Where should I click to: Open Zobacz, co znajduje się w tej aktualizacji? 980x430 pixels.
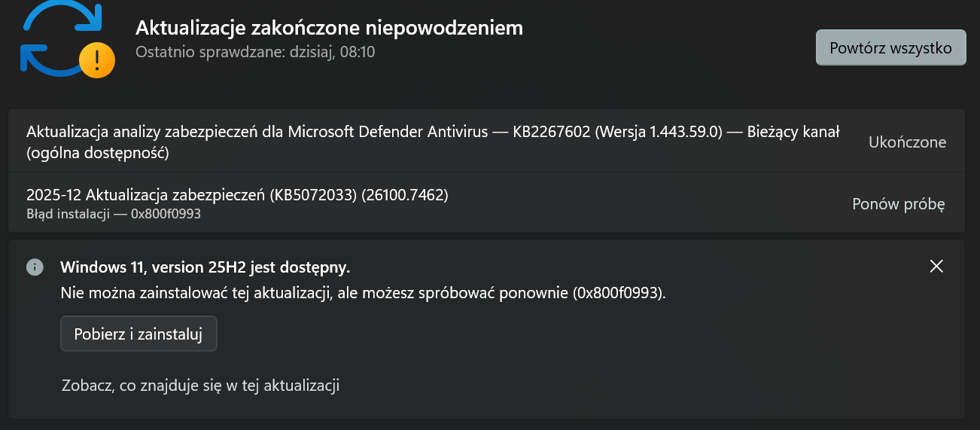(200, 386)
